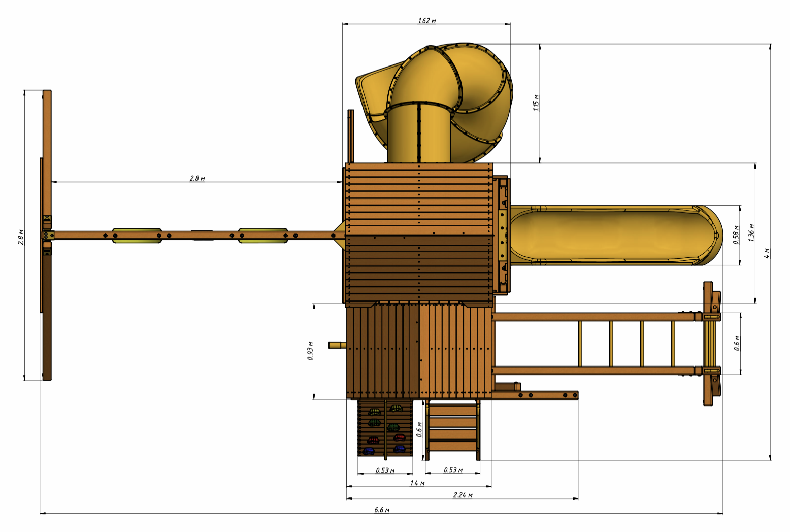Screen dimensions: 790x532
Task: Click the 1.62 м dimension label
Action: 426,21
